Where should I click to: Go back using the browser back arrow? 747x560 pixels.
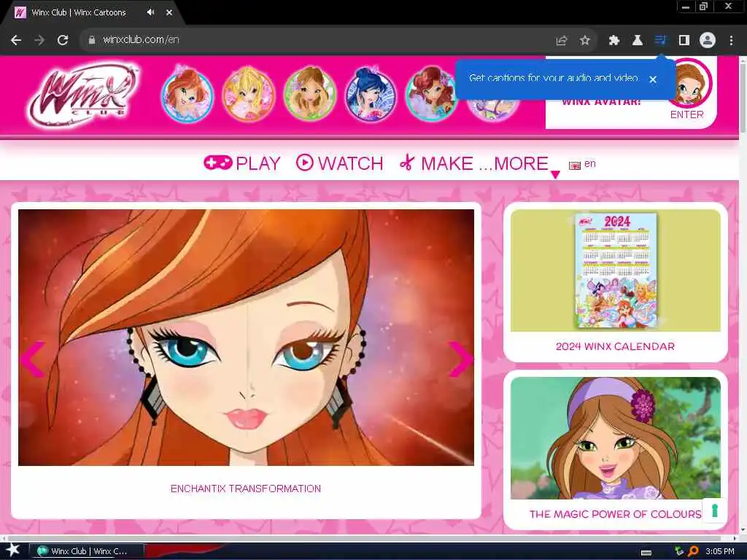[x=16, y=40]
